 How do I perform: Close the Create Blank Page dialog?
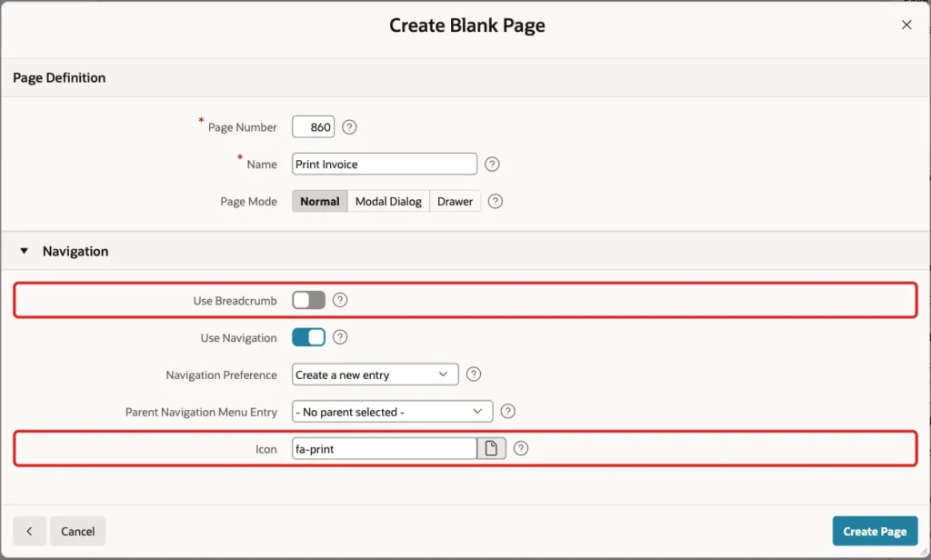[906, 25]
